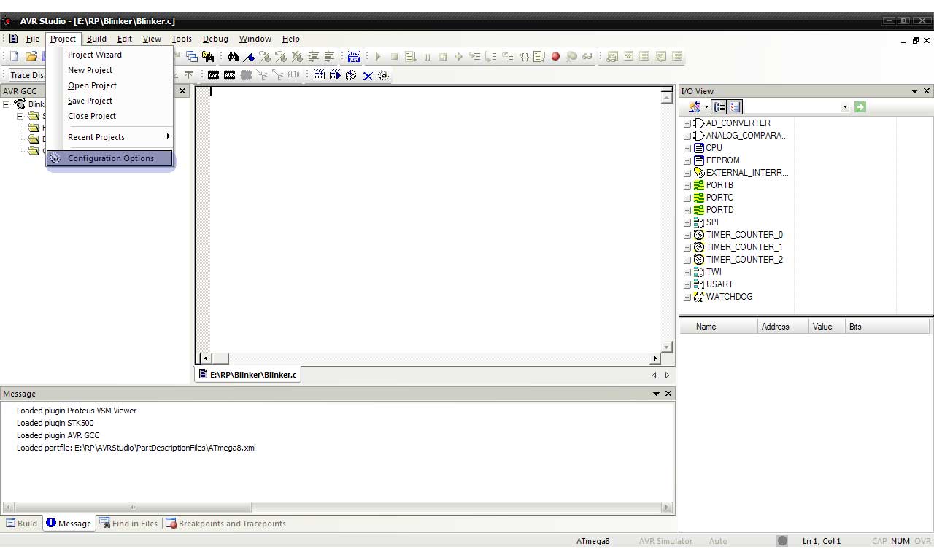Click the Run play arrow icon

tap(377, 56)
